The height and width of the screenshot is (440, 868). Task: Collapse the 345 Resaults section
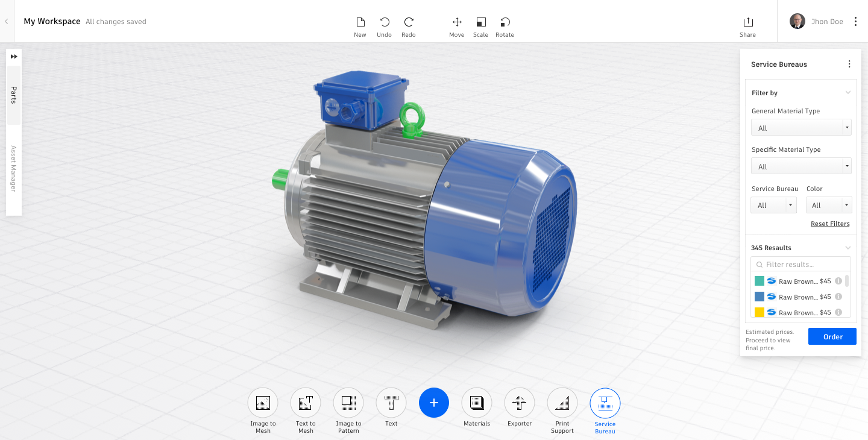click(x=848, y=248)
